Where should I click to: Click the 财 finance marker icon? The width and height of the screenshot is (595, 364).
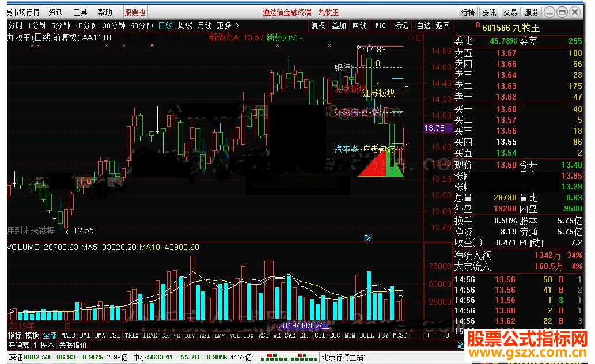click(x=367, y=238)
